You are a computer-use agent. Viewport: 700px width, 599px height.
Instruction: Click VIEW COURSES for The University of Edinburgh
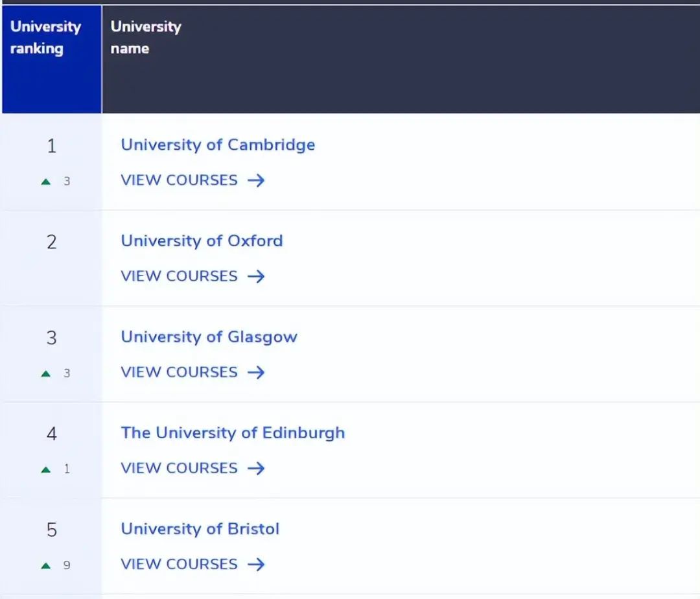click(x=180, y=468)
